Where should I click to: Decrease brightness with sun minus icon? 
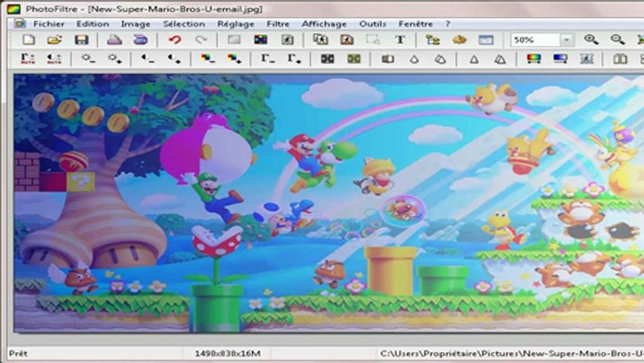point(88,59)
